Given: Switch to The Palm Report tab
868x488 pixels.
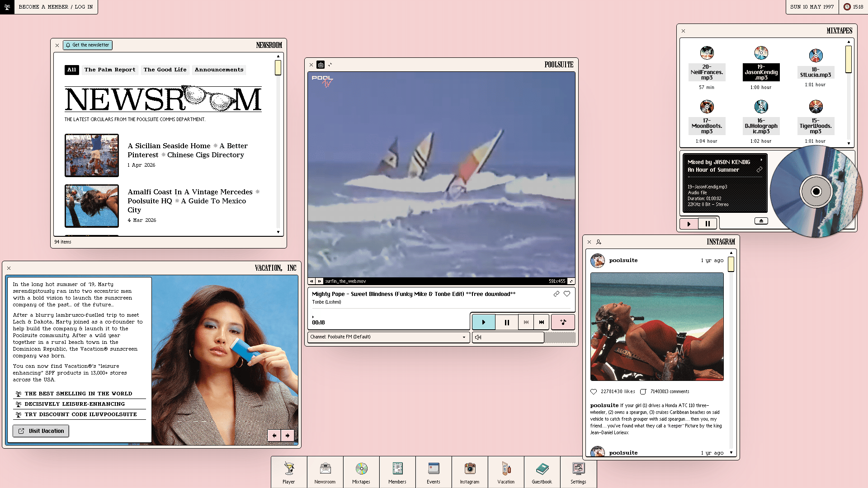Looking at the screenshot, I should pyautogui.click(x=110, y=70).
